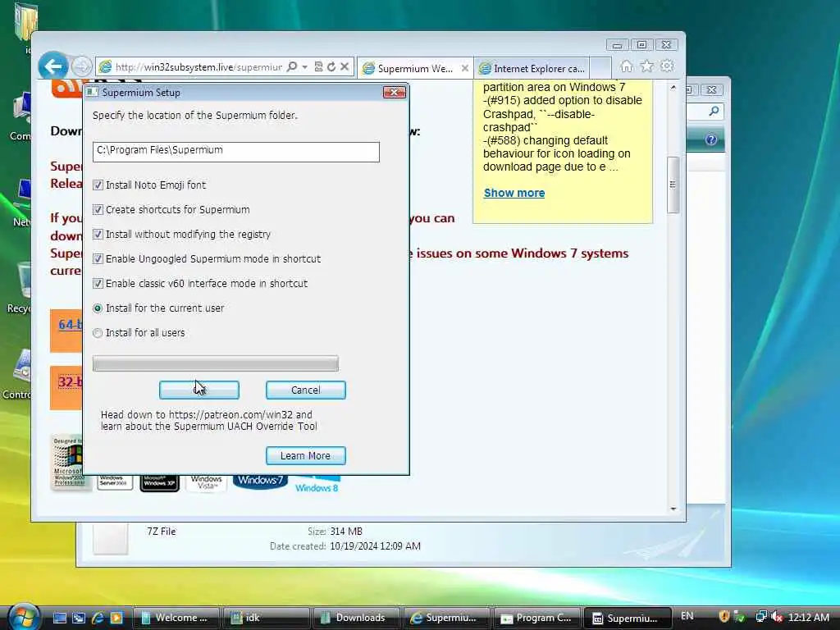Click Switch between windows quick launch icon
This screenshot has height=630, width=840.
(79, 619)
